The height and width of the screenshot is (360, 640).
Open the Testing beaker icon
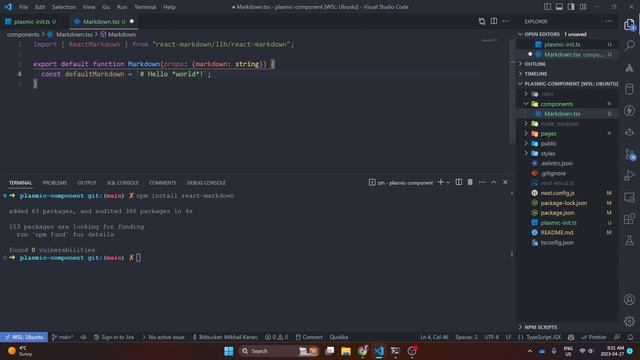pyautogui.click(x=629, y=240)
